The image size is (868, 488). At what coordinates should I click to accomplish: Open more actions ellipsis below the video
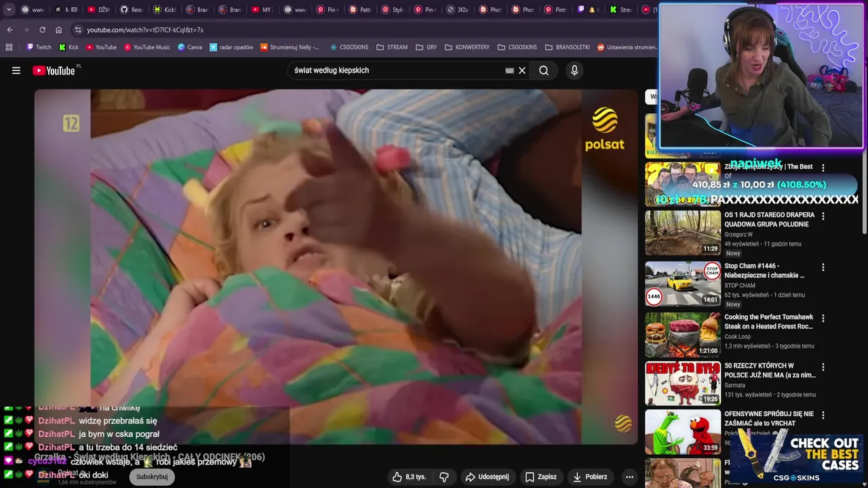point(629,477)
